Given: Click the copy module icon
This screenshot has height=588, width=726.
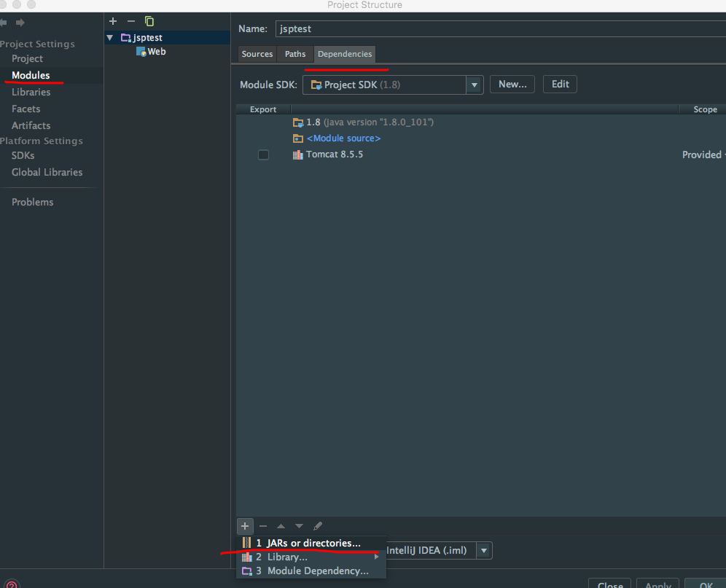Looking at the screenshot, I should click(149, 21).
